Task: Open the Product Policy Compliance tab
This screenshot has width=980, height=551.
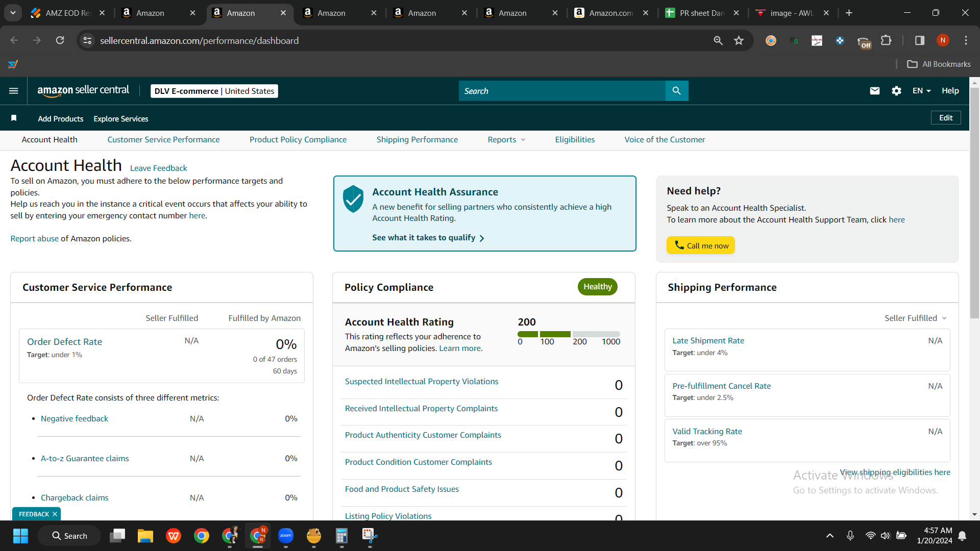Action: coord(298,140)
